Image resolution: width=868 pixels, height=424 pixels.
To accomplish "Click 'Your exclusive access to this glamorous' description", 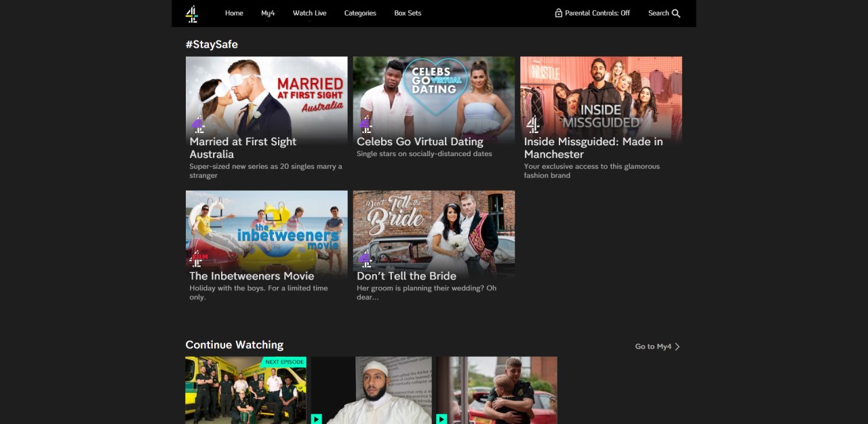I will click(592, 171).
